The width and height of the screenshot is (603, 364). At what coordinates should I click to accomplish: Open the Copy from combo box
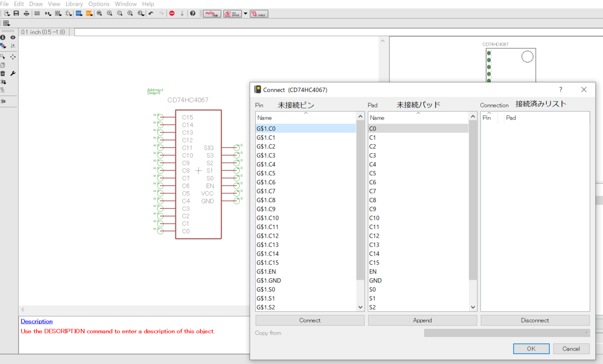508,333
